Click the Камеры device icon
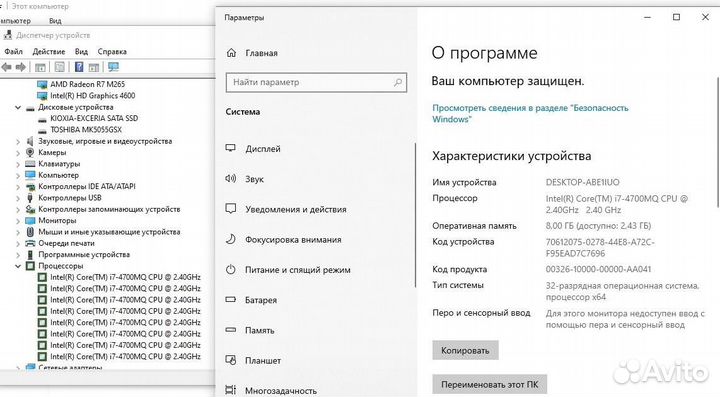This screenshot has height=397, width=720. tap(30, 152)
